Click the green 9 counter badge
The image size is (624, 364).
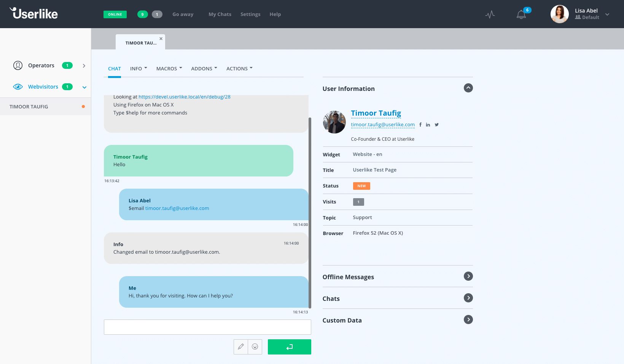click(142, 14)
